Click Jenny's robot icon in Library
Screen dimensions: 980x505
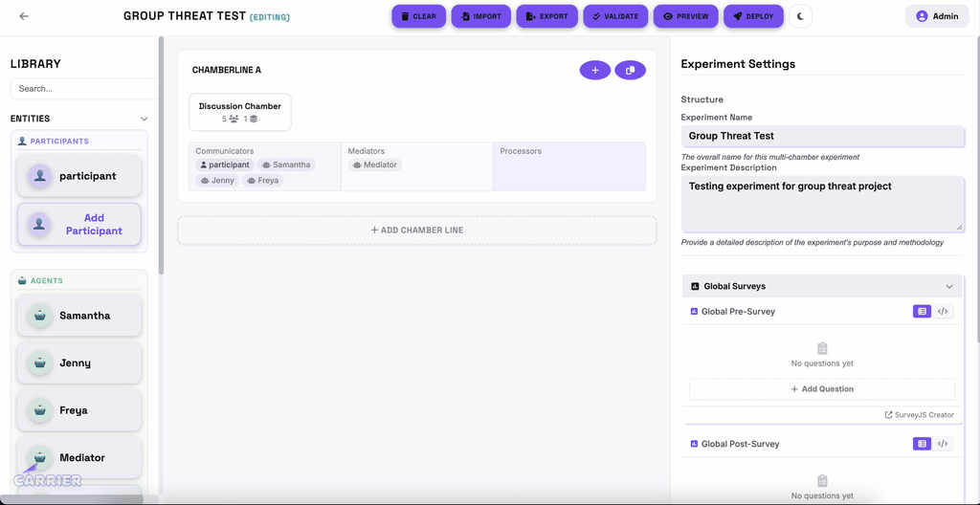pos(40,362)
